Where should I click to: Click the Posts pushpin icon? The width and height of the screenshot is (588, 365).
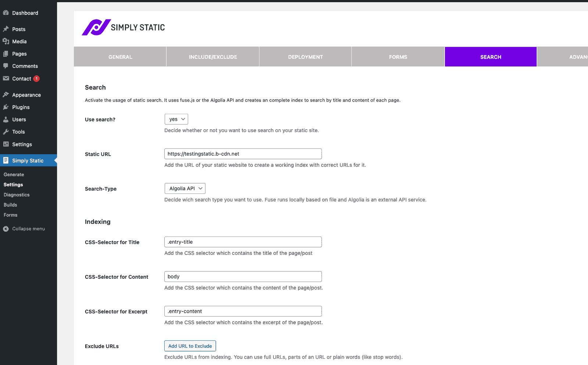click(x=6, y=29)
